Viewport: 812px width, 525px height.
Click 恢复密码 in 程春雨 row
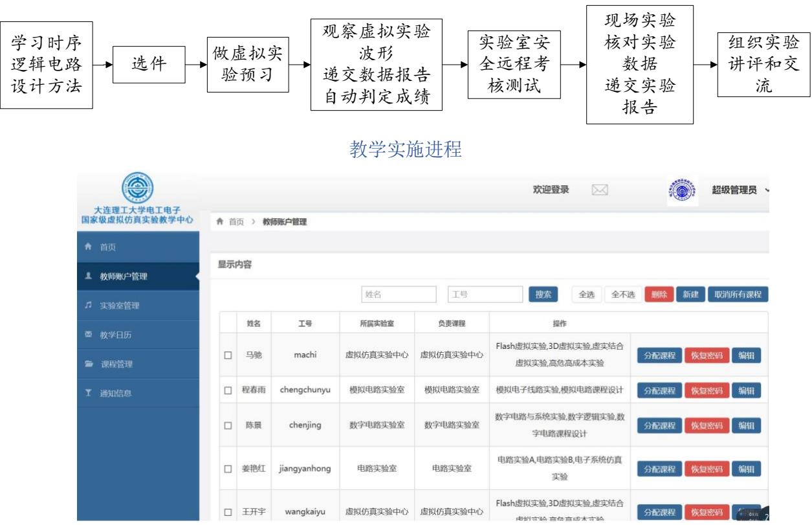click(x=707, y=390)
